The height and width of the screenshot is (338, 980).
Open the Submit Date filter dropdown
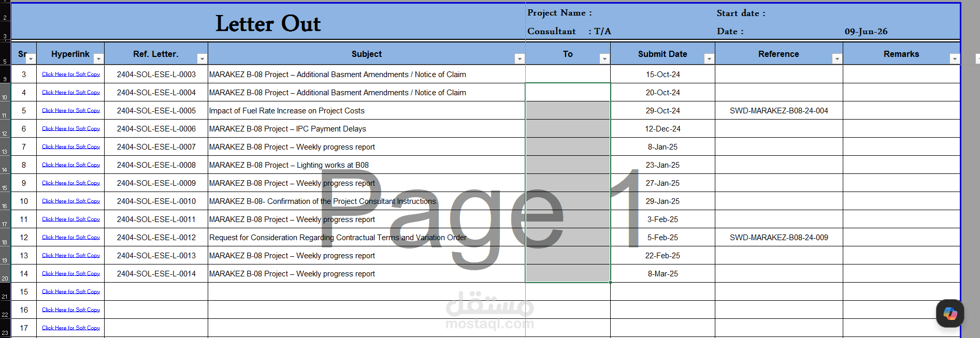(x=709, y=59)
